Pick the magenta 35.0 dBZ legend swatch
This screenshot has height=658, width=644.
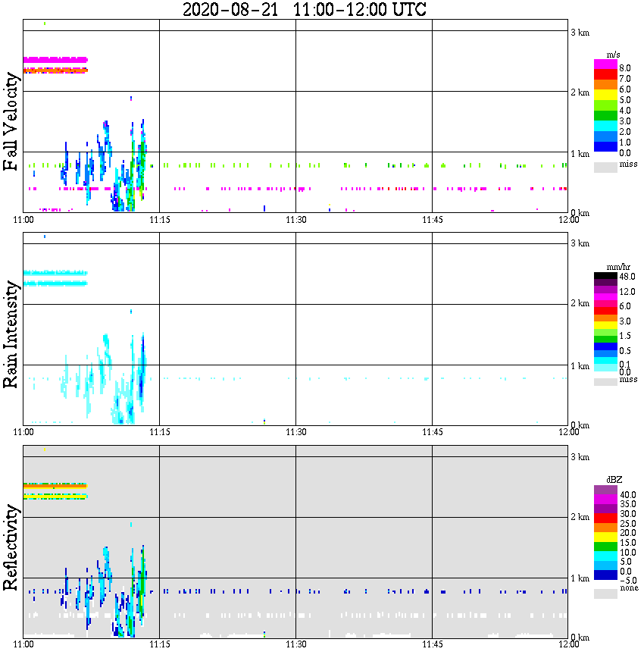click(605, 499)
